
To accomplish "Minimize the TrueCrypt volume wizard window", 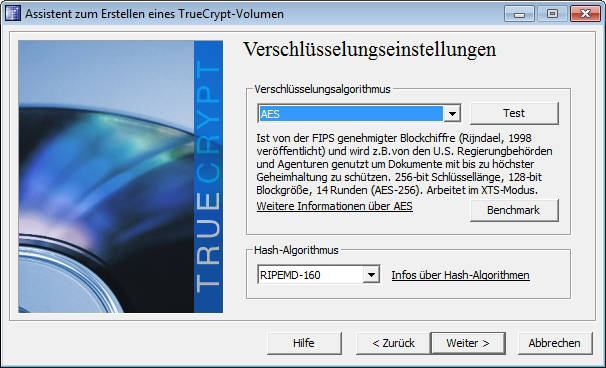I will click(x=519, y=14).
